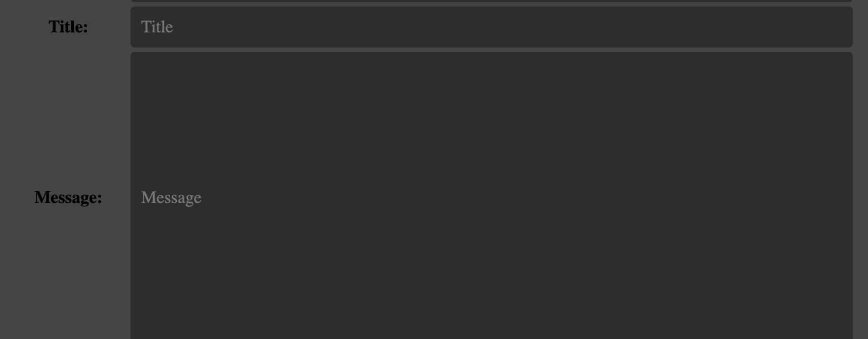Click the right side of Message area

(809, 195)
